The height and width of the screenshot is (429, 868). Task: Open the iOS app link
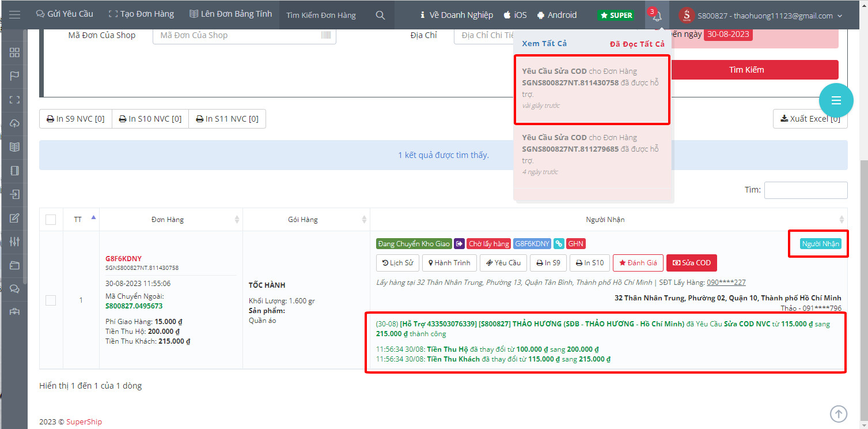coord(515,15)
